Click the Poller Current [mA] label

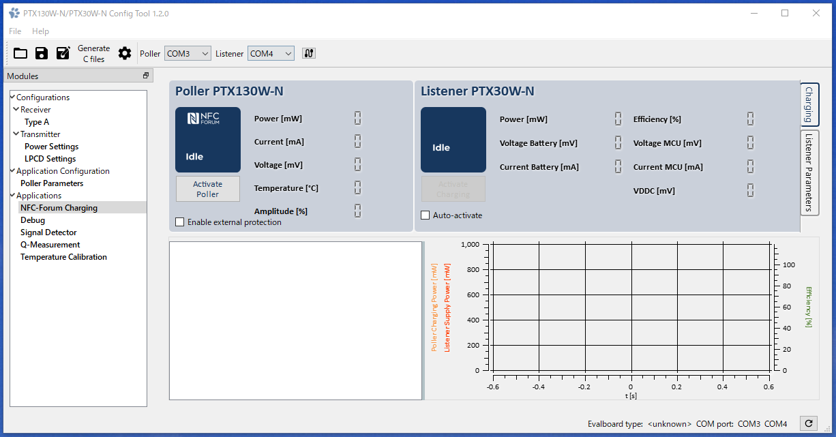point(279,141)
